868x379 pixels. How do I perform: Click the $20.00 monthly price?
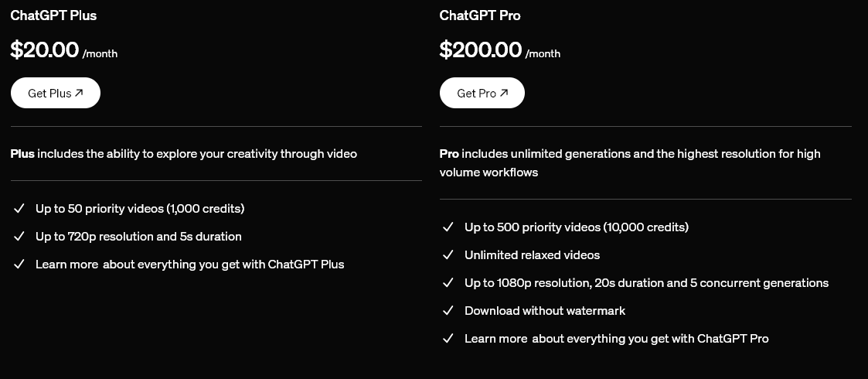pos(45,50)
